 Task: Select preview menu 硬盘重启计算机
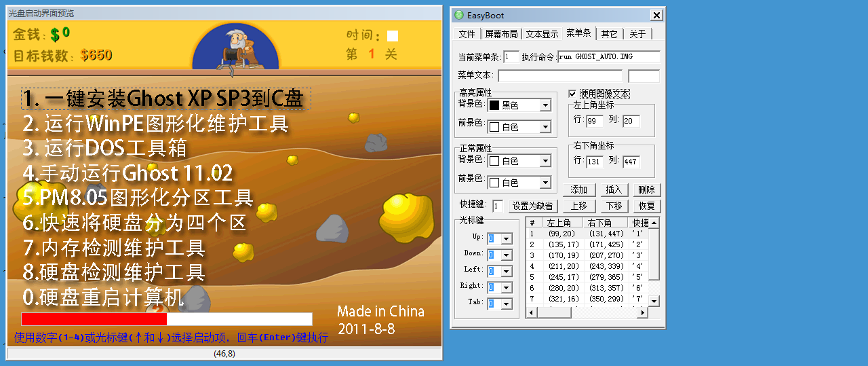(103, 297)
